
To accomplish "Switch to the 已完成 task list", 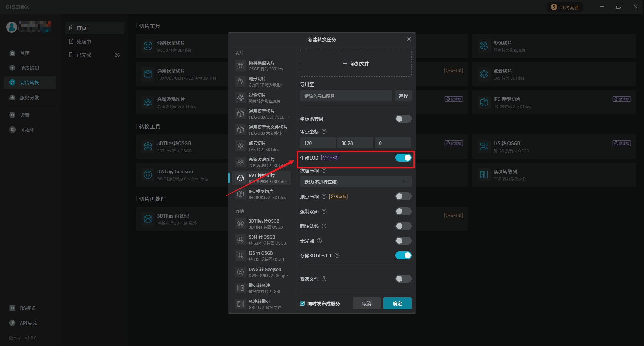I will coord(84,55).
